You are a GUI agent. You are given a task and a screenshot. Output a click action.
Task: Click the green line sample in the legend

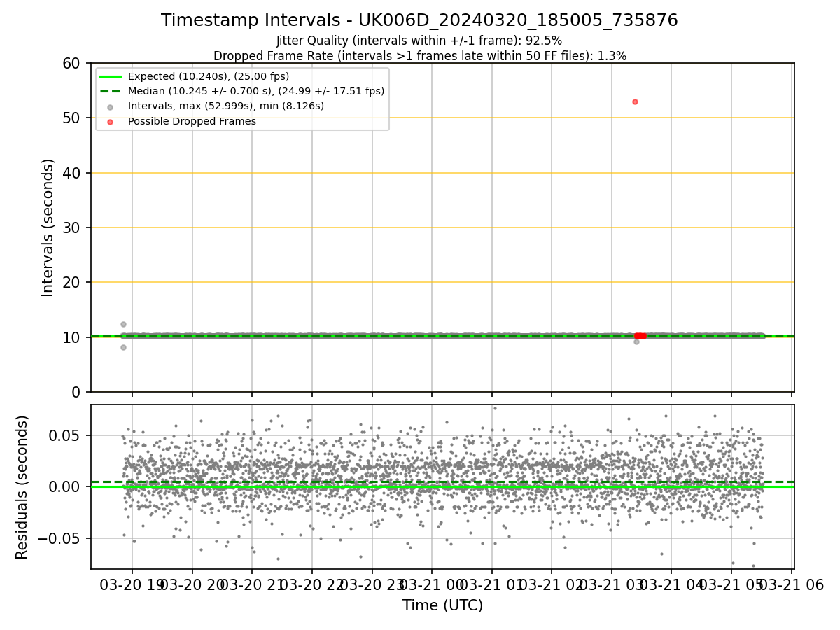coord(111,76)
